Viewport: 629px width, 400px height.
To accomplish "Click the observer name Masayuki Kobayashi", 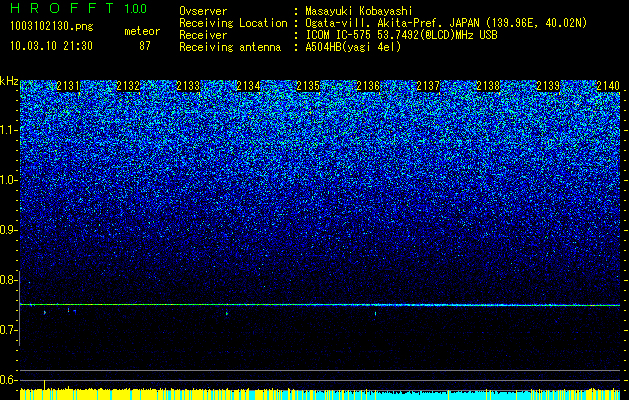I will pos(359,11).
